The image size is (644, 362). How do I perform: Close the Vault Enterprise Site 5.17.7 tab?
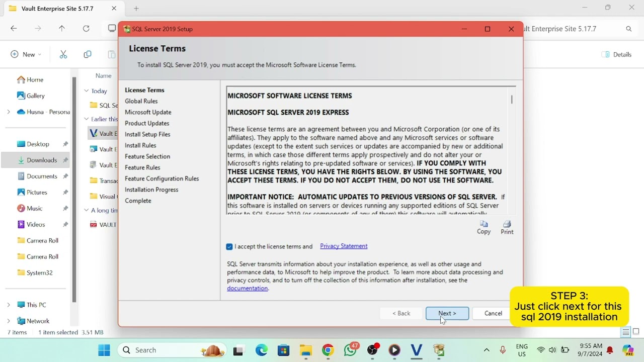click(x=114, y=9)
